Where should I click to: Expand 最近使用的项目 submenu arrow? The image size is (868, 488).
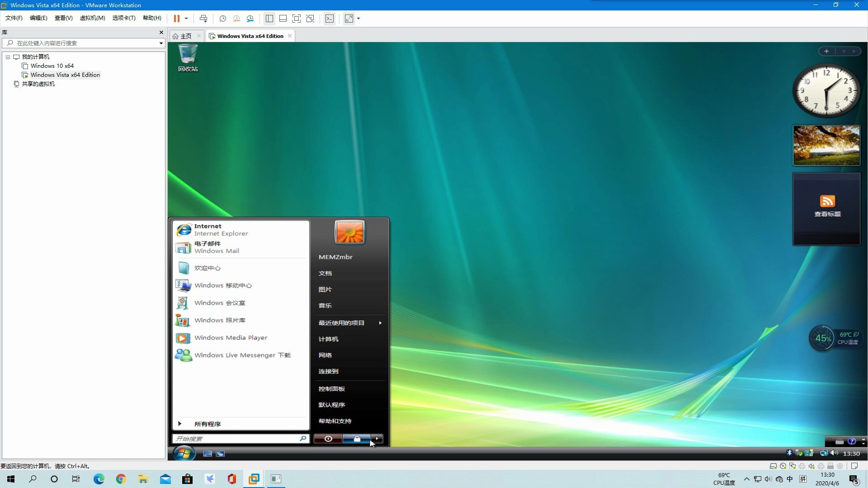pyautogui.click(x=380, y=322)
